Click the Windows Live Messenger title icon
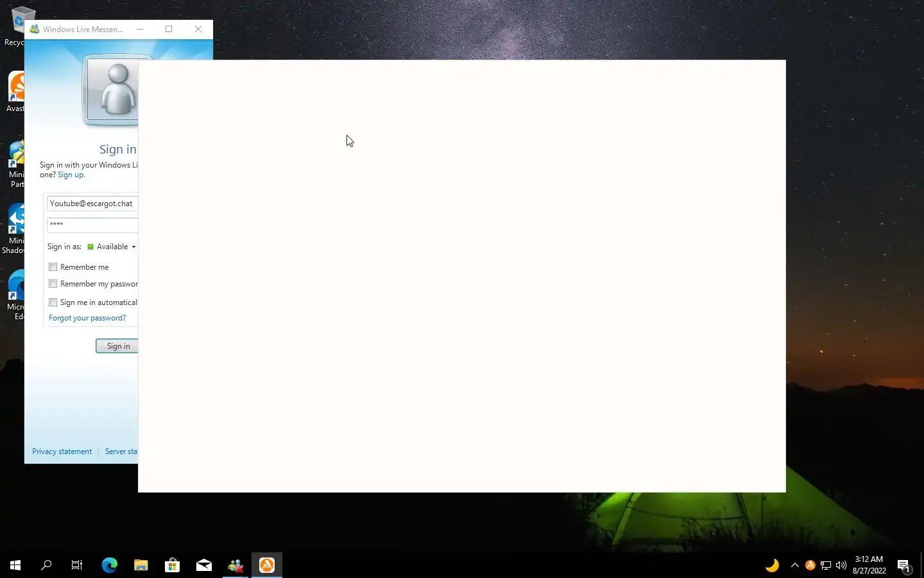924x578 pixels. pos(35,29)
